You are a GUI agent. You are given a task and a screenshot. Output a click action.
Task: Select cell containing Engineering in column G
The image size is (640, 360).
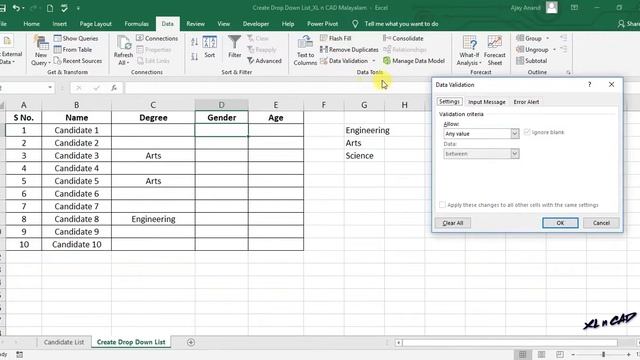pos(364,130)
